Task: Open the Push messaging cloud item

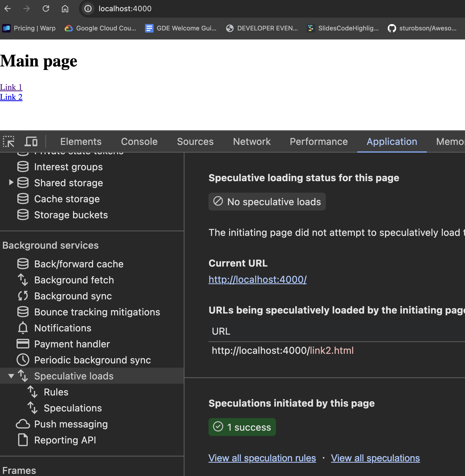Action: click(71, 424)
